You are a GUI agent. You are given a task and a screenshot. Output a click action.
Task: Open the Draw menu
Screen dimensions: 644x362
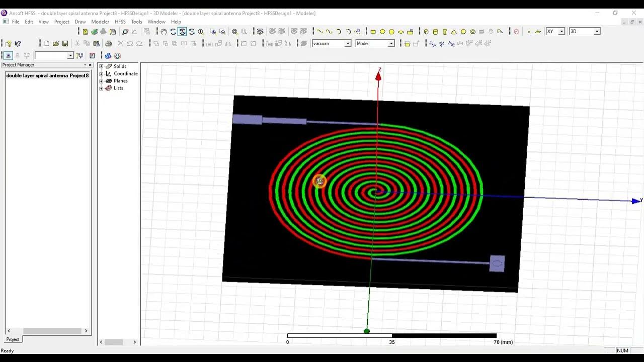(80, 22)
